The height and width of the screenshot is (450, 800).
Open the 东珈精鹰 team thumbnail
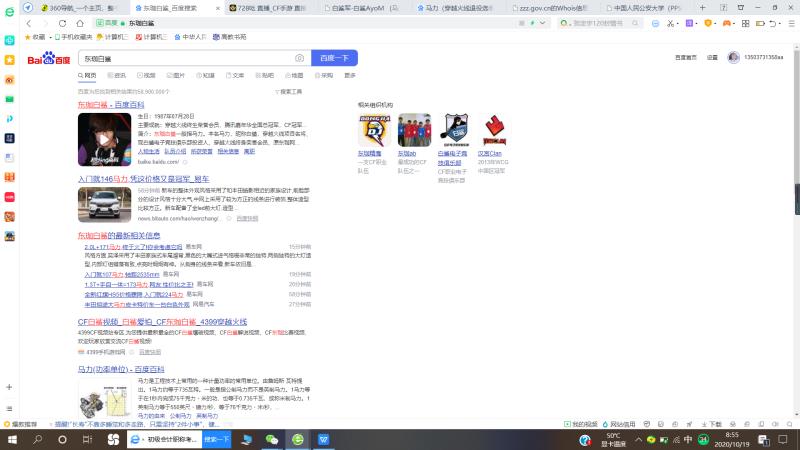pyautogui.click(x=374, y=130)
